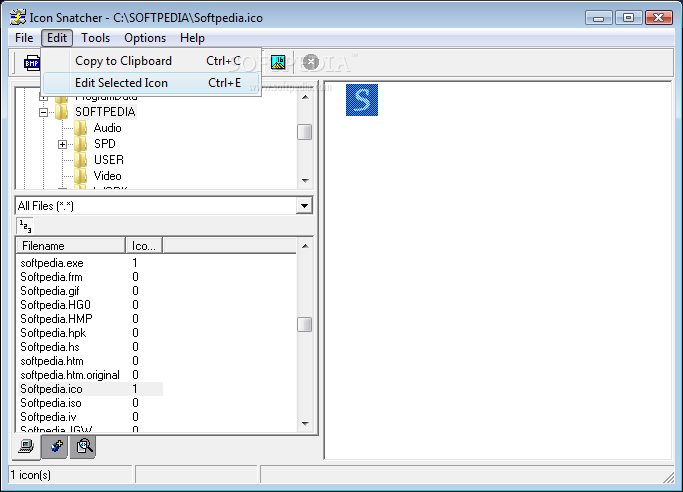
Task: Click the file list scrollbar thumb
Action: point(304,324)
